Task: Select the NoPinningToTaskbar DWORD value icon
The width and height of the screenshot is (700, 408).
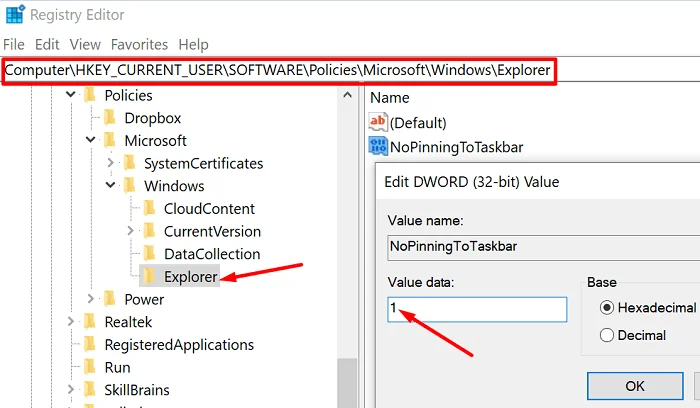Action: point(379,147)
